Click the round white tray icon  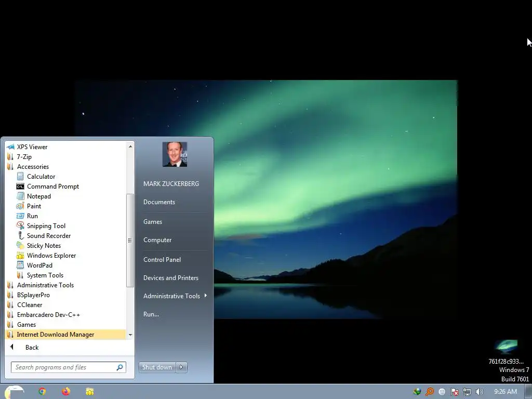click(442, 392)
